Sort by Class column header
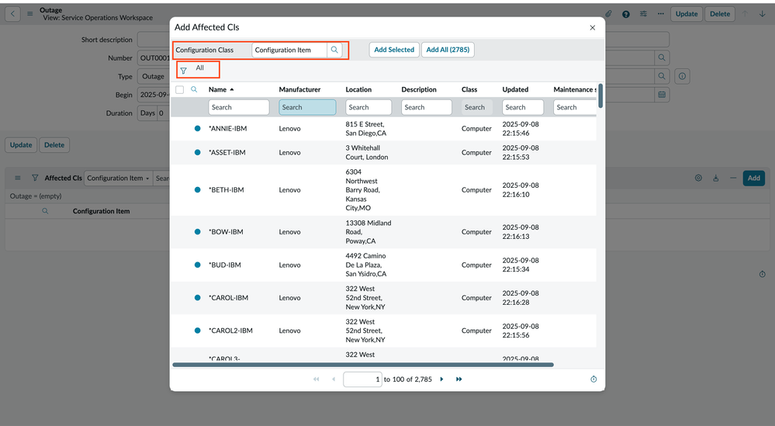This screenshot has height=426, width=775. [x=469, y=89]
